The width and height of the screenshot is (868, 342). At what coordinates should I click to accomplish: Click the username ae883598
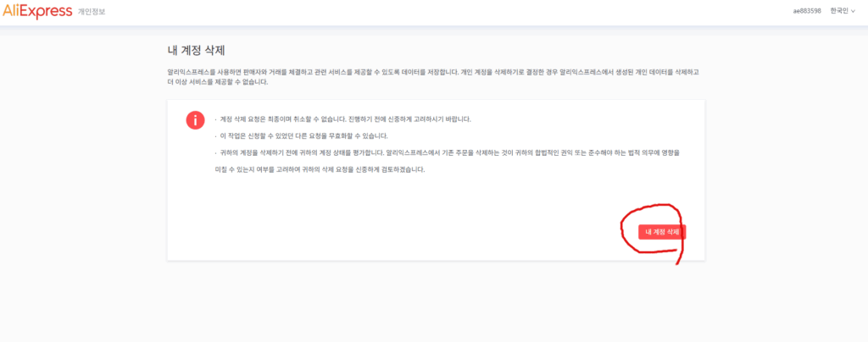[x=807, y=11]
